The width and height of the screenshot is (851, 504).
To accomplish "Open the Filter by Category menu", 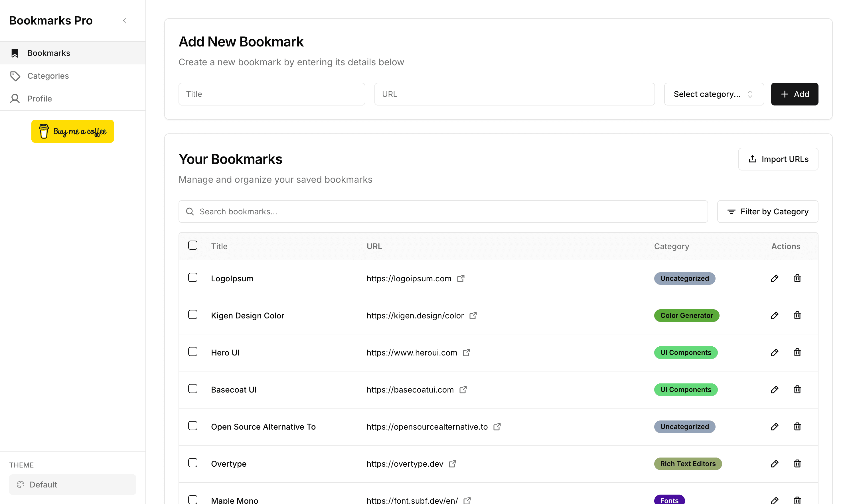I will [x=767, y=212].
